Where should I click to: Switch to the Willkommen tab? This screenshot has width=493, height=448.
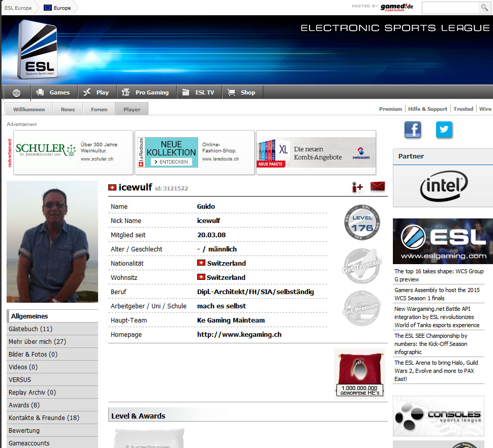[29, 109]
